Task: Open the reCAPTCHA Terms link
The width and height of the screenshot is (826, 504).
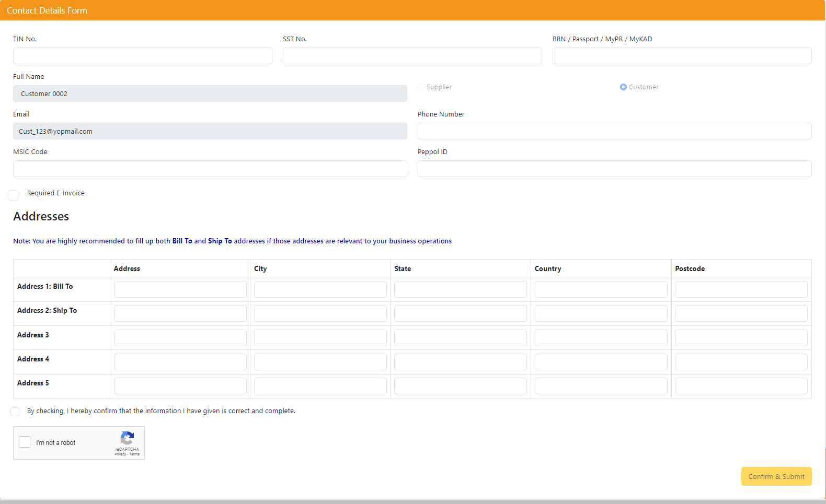Action: point(134,454)
